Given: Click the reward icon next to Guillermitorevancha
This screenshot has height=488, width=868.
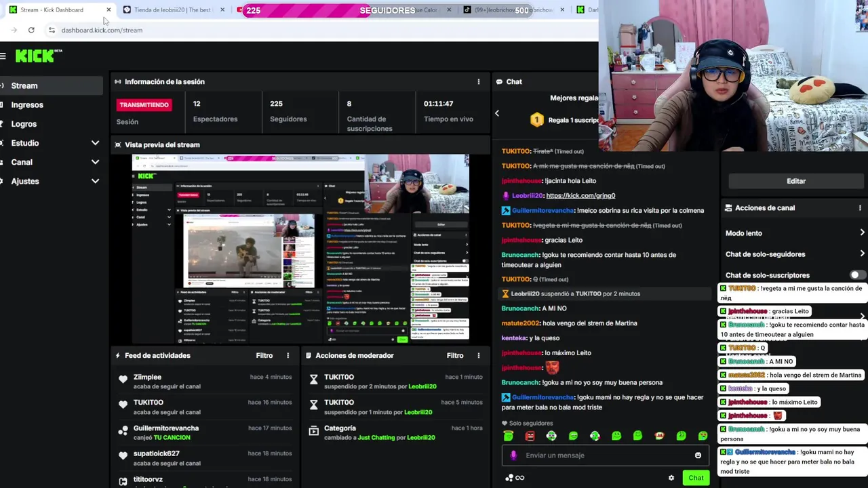Looking at the screenshot, I should tap(123, 430).
